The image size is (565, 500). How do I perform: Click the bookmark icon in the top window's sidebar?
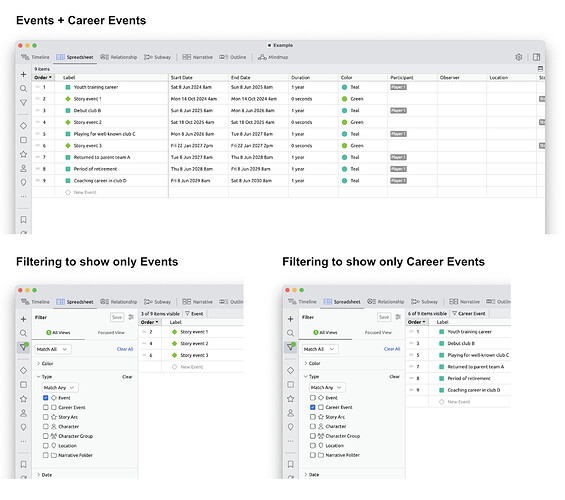pyautogui.click(x=23, y=220)
